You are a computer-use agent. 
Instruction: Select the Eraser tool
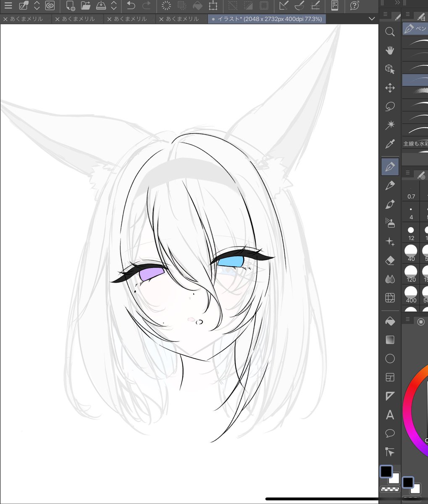390,260
